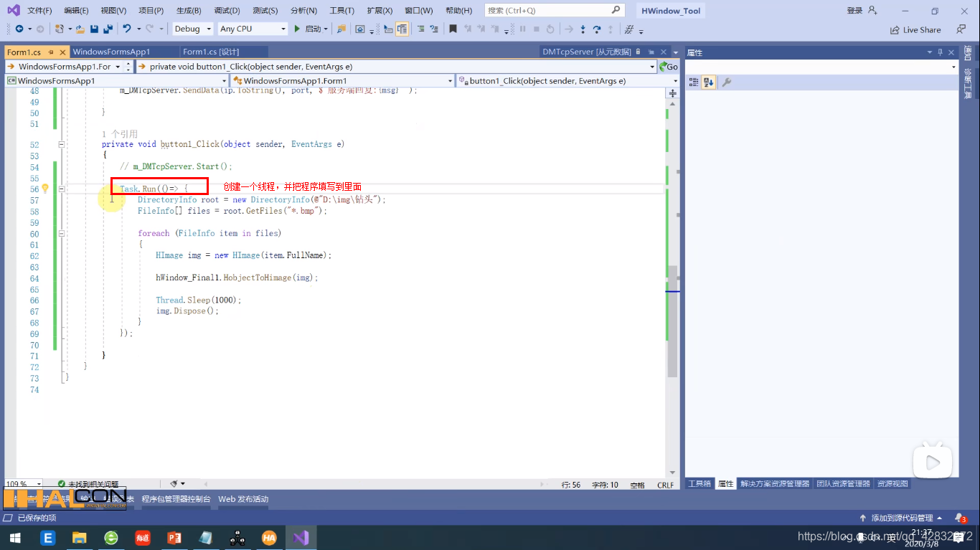Open the 工具(T) menu
The height and width of the screenshot is (550, 980).
pyautogui.click(x=341, y=11)
